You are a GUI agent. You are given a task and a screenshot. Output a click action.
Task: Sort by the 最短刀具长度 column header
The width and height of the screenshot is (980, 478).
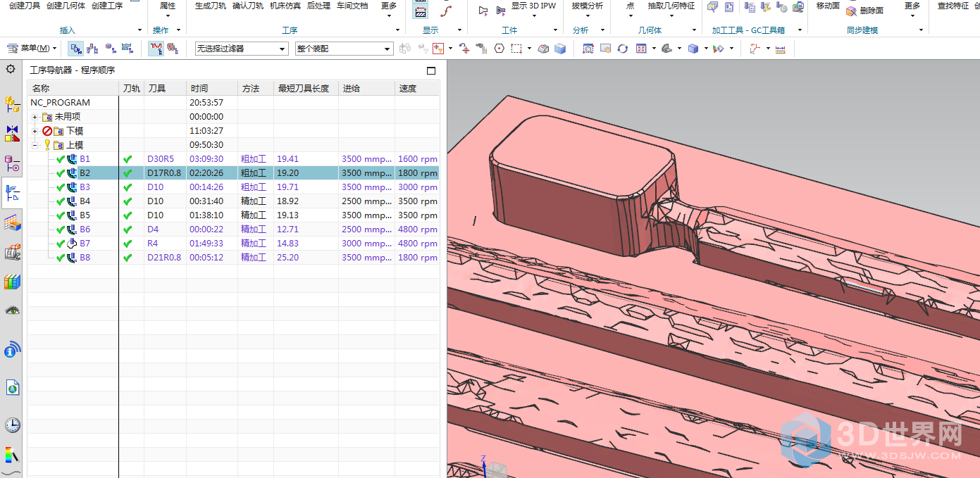tap(306, 88)
